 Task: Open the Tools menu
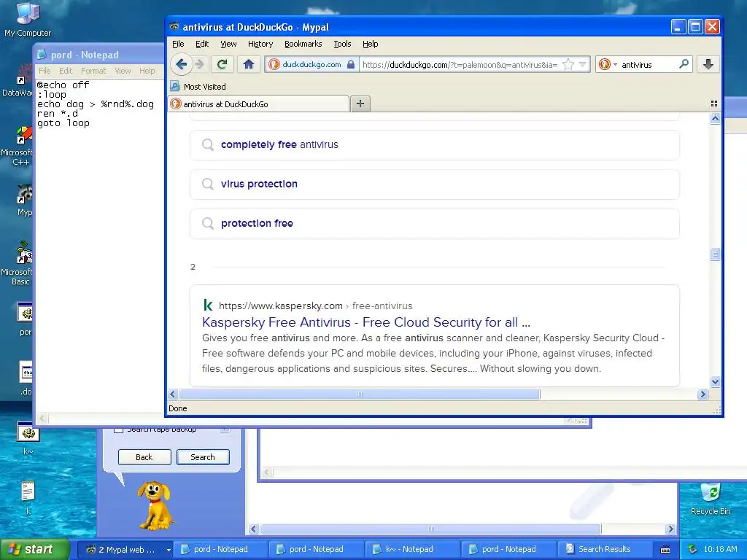click(x=342, y=44)
